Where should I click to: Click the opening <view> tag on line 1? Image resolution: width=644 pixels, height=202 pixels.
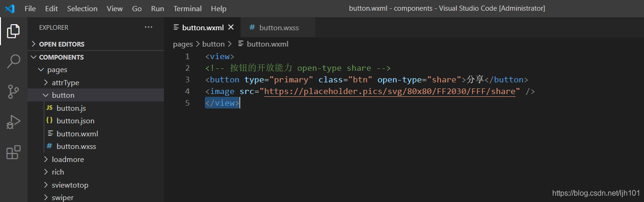pos(220,56)
